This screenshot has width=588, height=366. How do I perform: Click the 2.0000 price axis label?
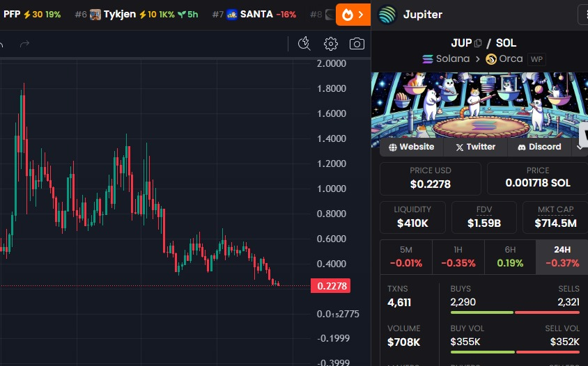pyautogui.click(x=332, y=64)
